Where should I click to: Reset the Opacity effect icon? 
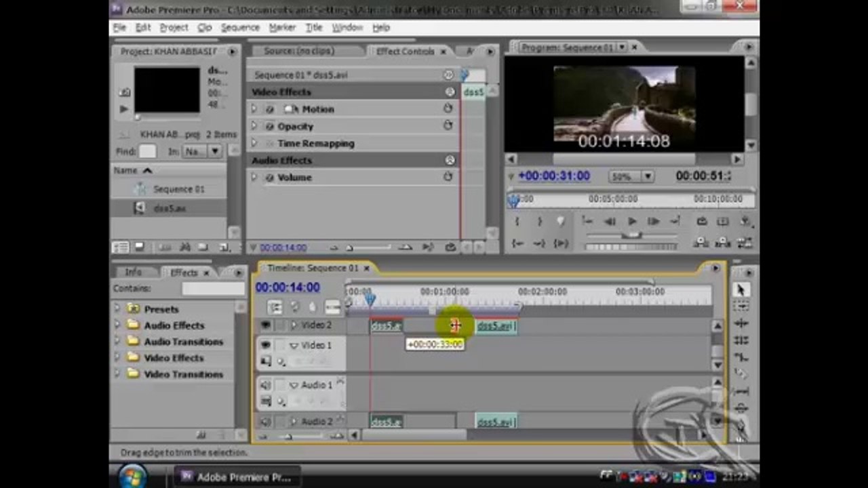click(x=448, y=125)
